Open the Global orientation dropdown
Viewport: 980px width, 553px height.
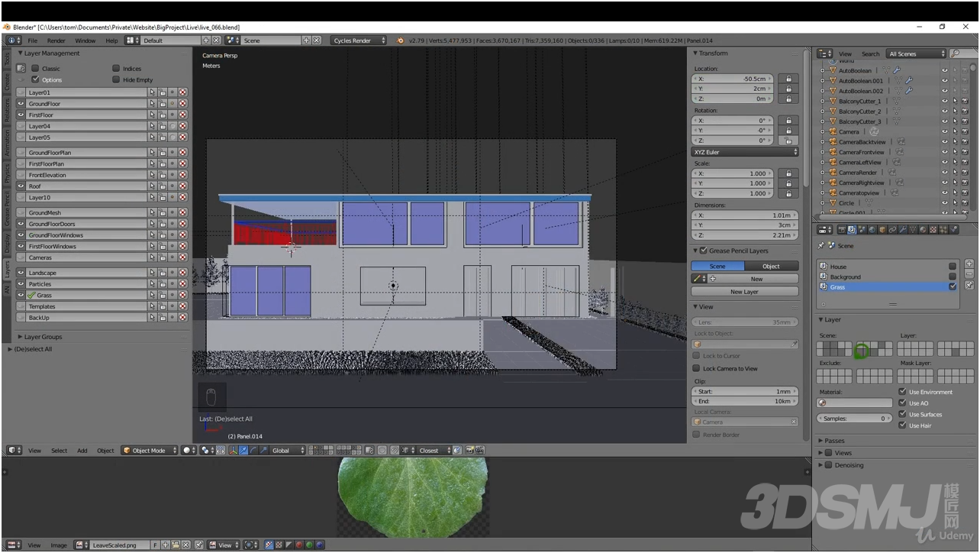[288, 451]
